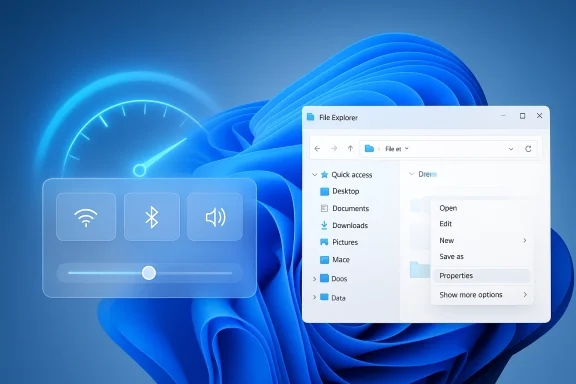Click the Documents page icon
This screenshot has height=384, width=576.
point(324,208)
